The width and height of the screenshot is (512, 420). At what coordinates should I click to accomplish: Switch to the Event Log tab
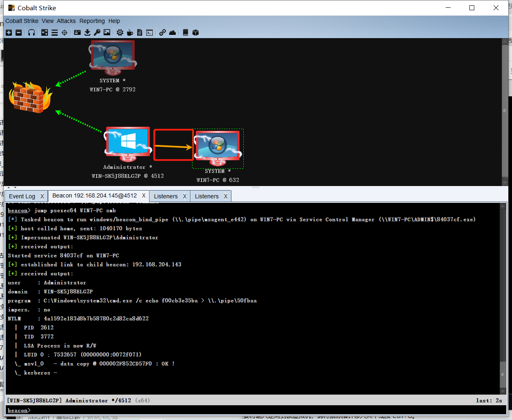22,196
